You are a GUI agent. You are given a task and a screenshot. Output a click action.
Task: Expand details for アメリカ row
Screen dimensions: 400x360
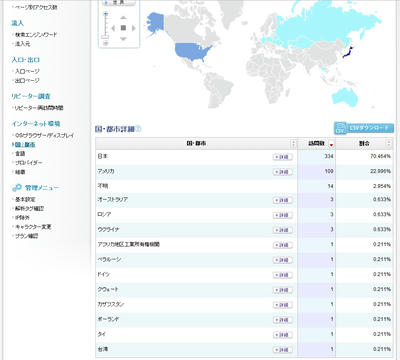tap(283, 172)
